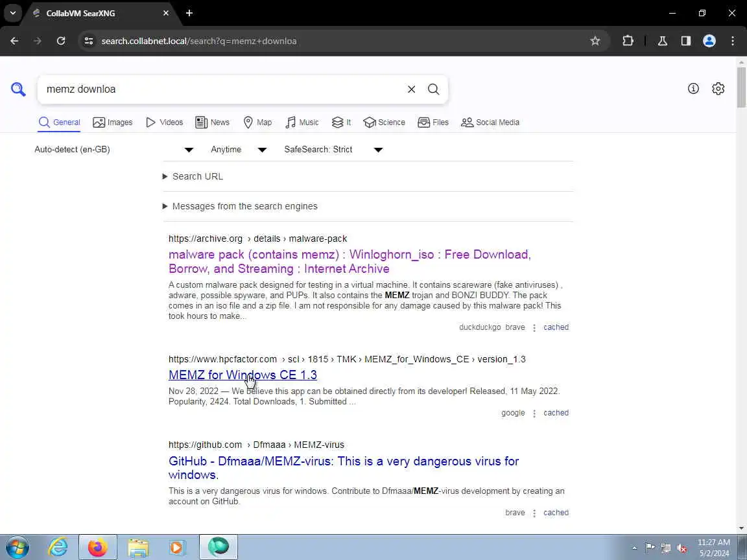The image size is (747, 560).
Task: Launch Internet Explorer from the taskbar
Action: point(58,547)
